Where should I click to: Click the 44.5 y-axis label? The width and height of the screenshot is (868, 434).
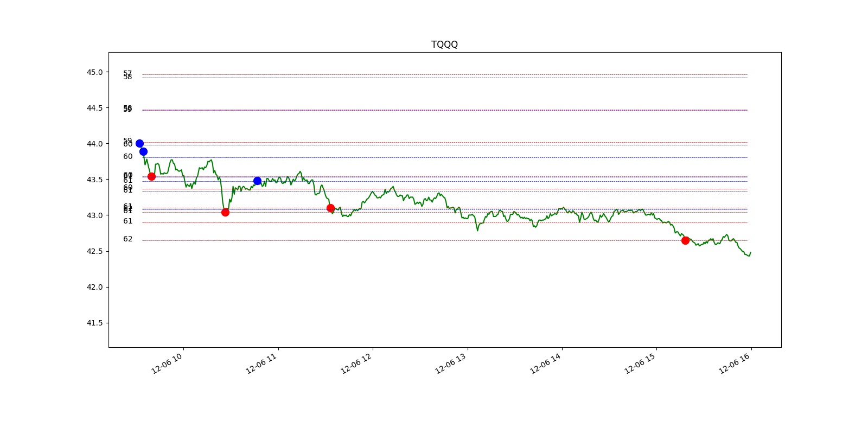pos(94,108)
